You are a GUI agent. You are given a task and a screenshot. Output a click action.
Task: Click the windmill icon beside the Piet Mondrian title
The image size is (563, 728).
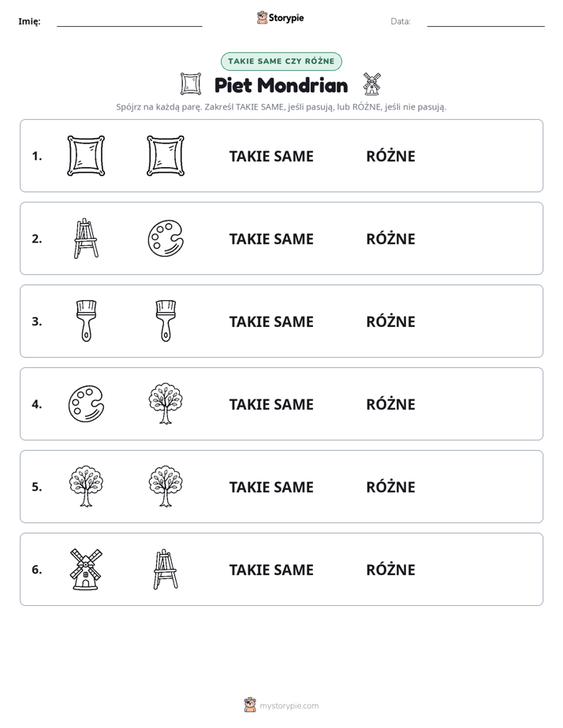pos(371,84)
